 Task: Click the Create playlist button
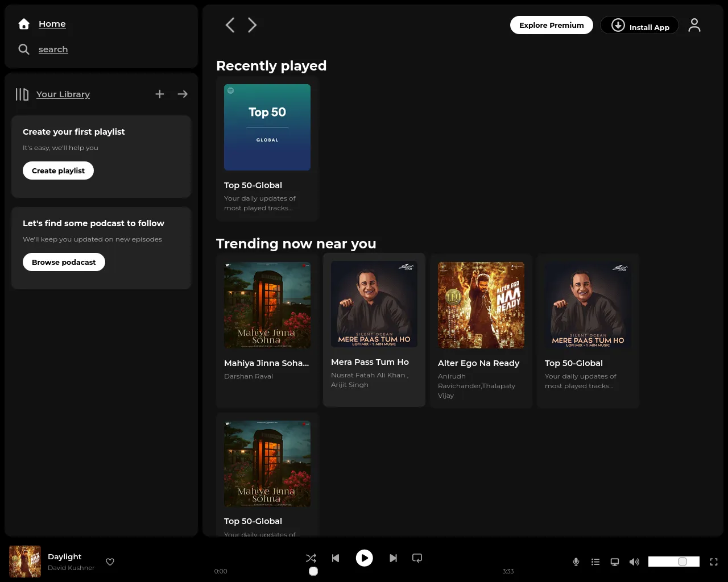pyautogui.click(x=58, y=171)
